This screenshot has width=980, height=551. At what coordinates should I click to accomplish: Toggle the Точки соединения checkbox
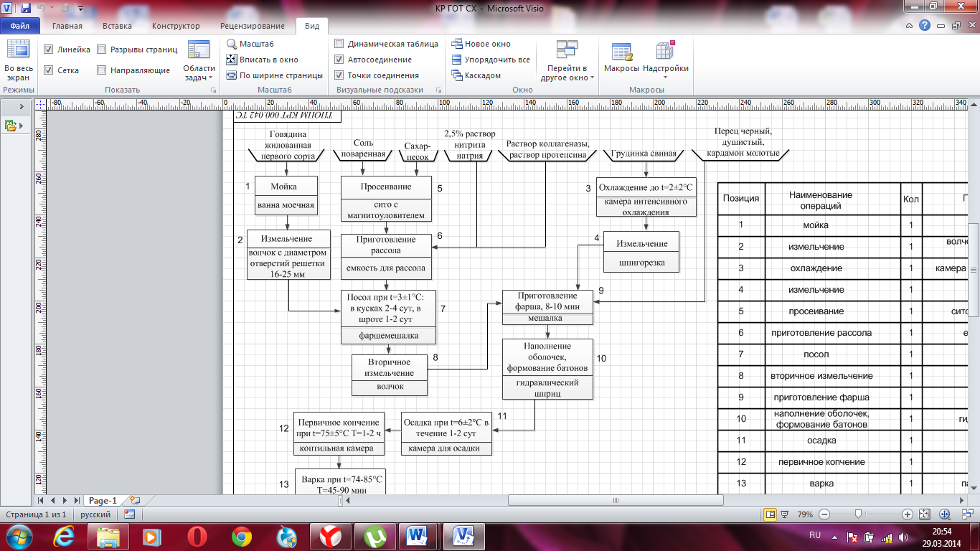pyautogui.click(x=339, y=75)
